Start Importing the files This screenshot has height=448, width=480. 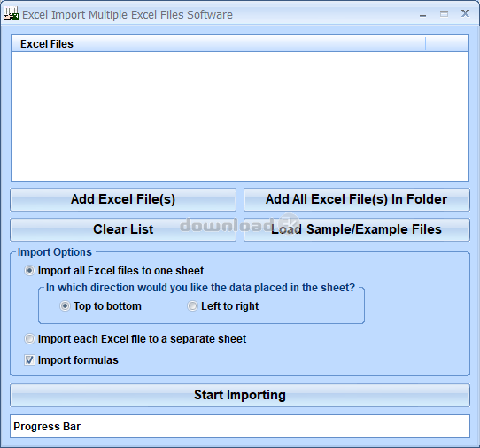[240, 395]
